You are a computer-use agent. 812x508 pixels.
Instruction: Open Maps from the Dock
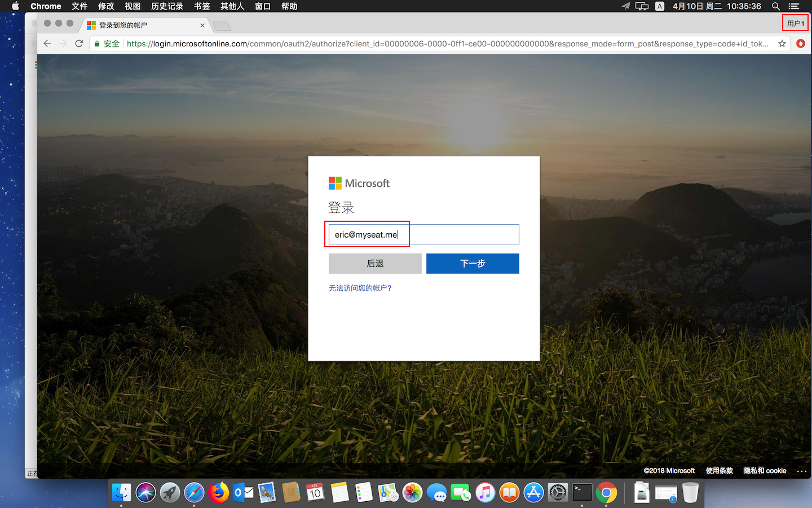pyautogui.click(x=388, y=493)
